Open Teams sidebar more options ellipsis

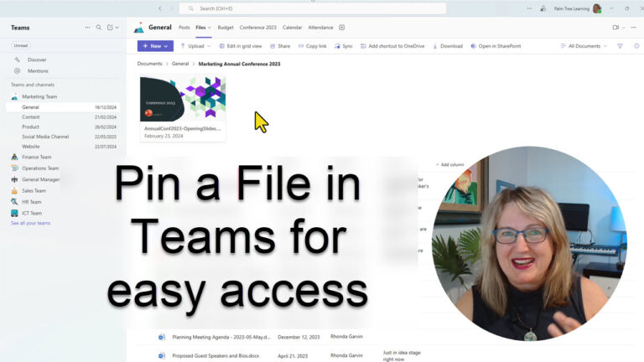(87, 28)
